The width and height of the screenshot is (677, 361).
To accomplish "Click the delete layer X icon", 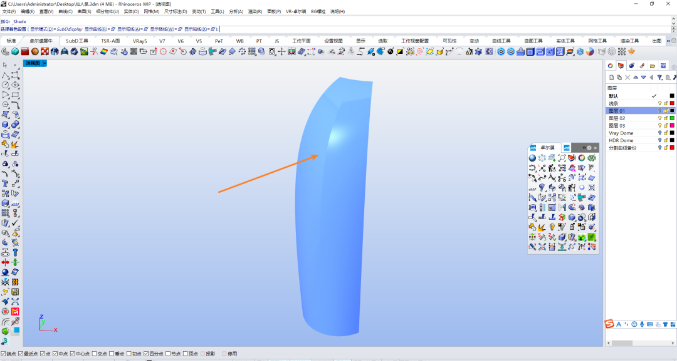I will point(627,77).
